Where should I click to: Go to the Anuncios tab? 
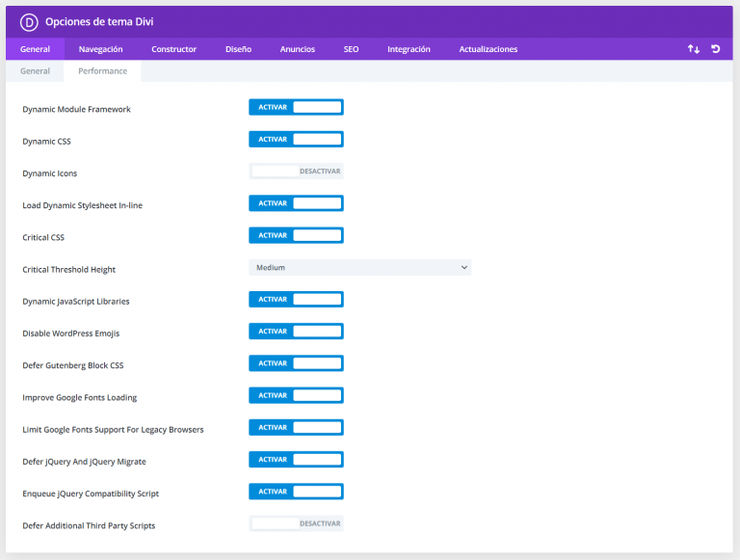(298, 49)
